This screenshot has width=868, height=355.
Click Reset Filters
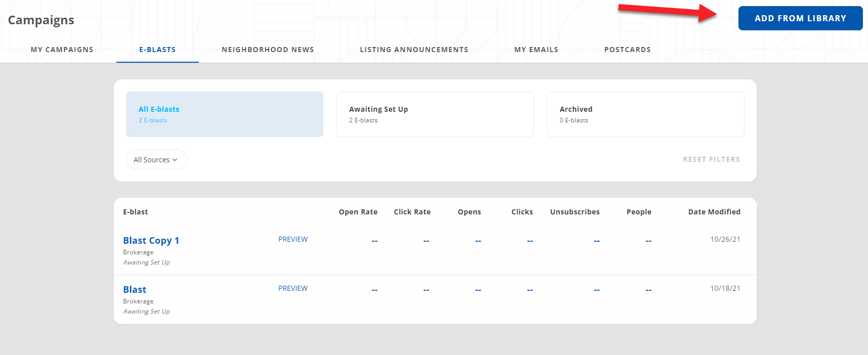pyautogui.click(x=711, y=159)
